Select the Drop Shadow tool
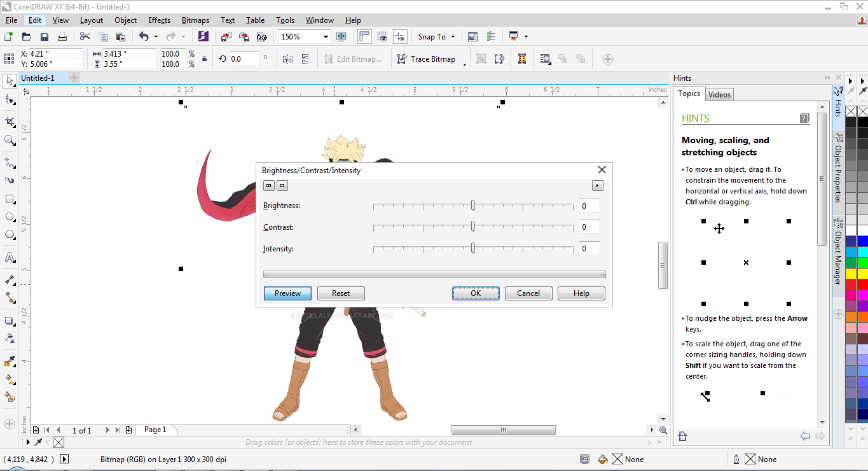 click(10, 321)
